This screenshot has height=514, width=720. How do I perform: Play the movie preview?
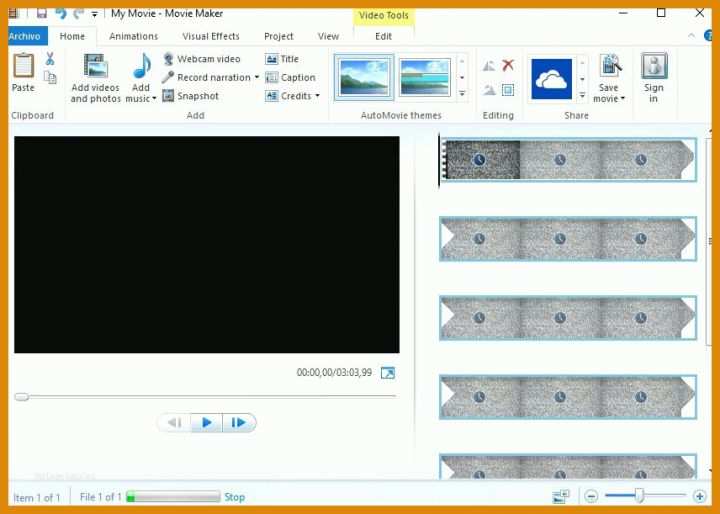(x=207, y=422)
